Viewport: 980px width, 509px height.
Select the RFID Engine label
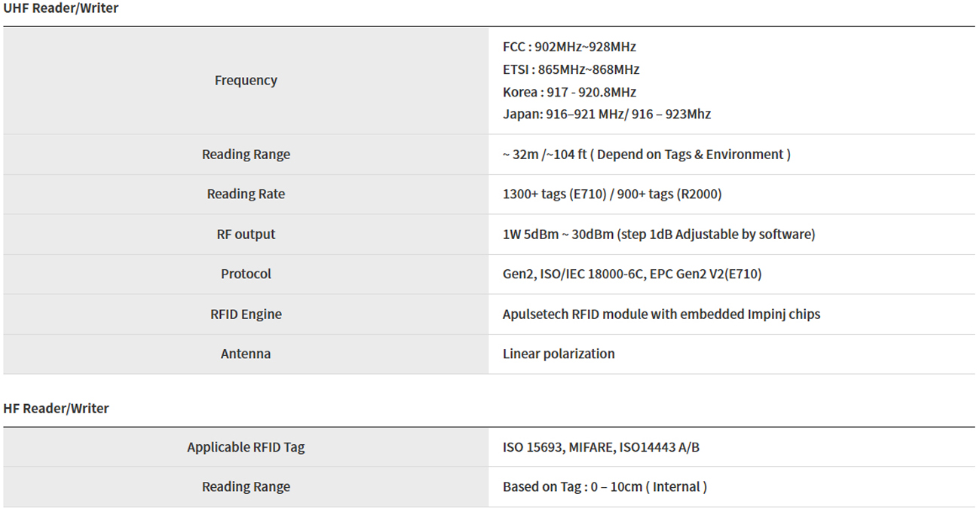[246, 314]
